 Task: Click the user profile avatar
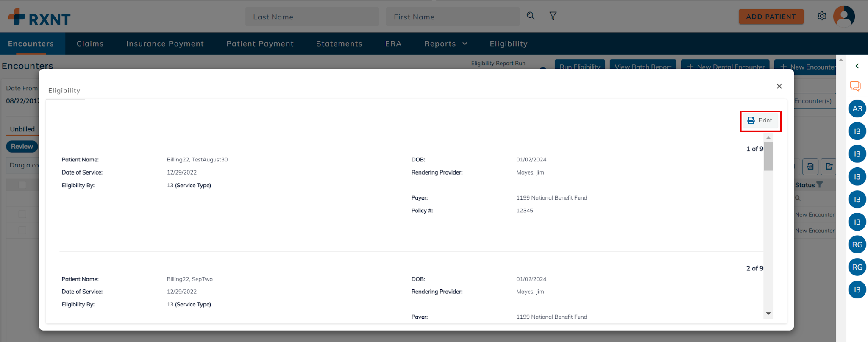[844, 17]
